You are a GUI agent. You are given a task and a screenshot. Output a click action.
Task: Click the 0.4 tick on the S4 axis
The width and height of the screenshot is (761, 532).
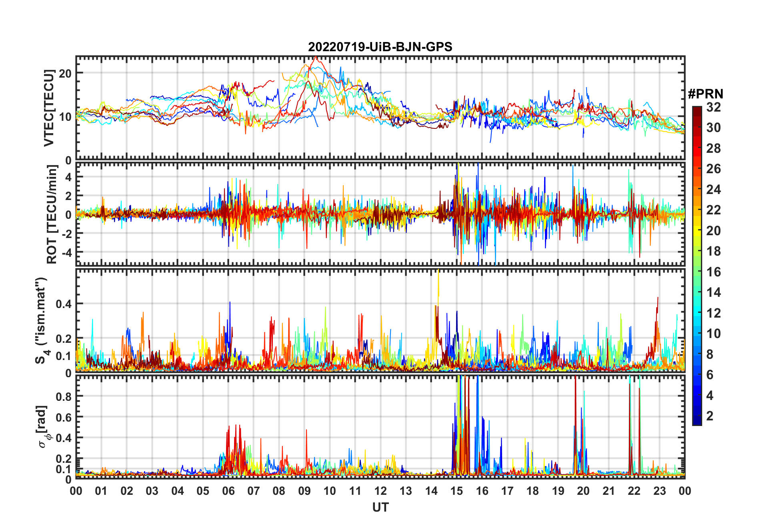pos(64,304)
